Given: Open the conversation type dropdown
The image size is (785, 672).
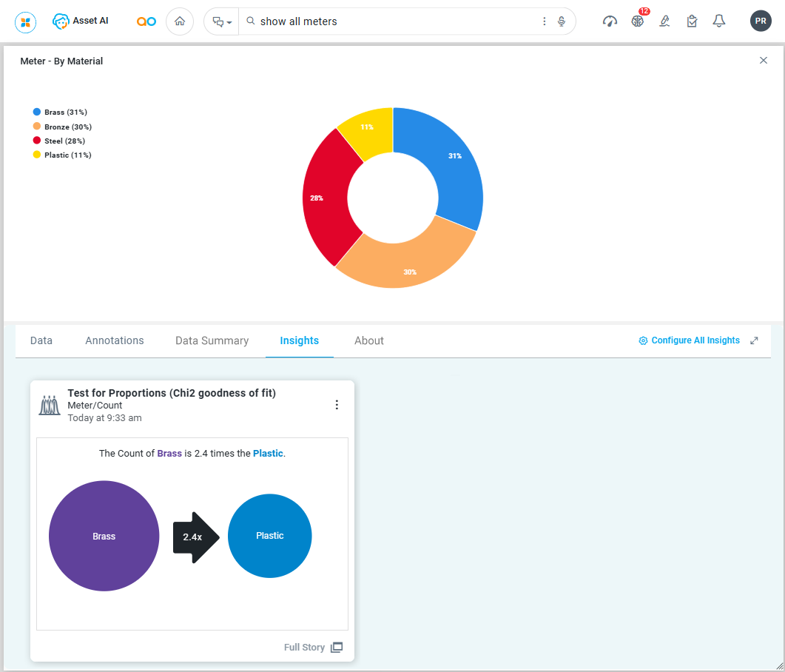Looking at the screenshot, I should (x=222, y=21).
